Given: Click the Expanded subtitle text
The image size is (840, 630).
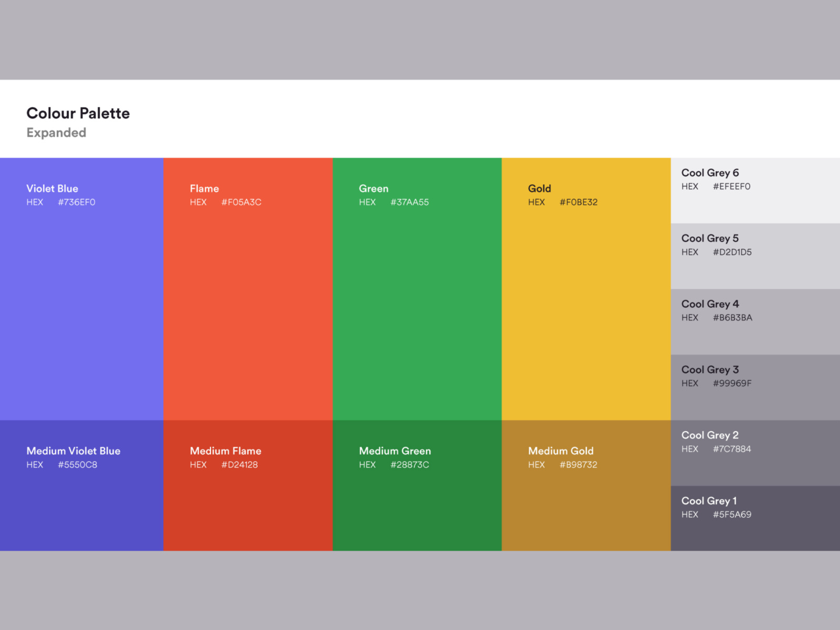Looking at the screenshot, I should pos(56,133).
